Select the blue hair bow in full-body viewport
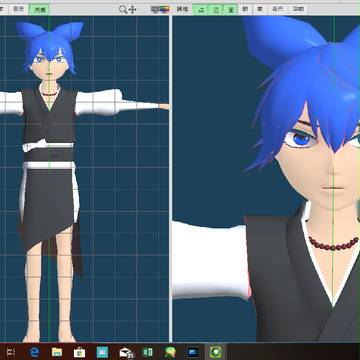The width and height of the screenshot is (360, 360). [x=49, y=31]
